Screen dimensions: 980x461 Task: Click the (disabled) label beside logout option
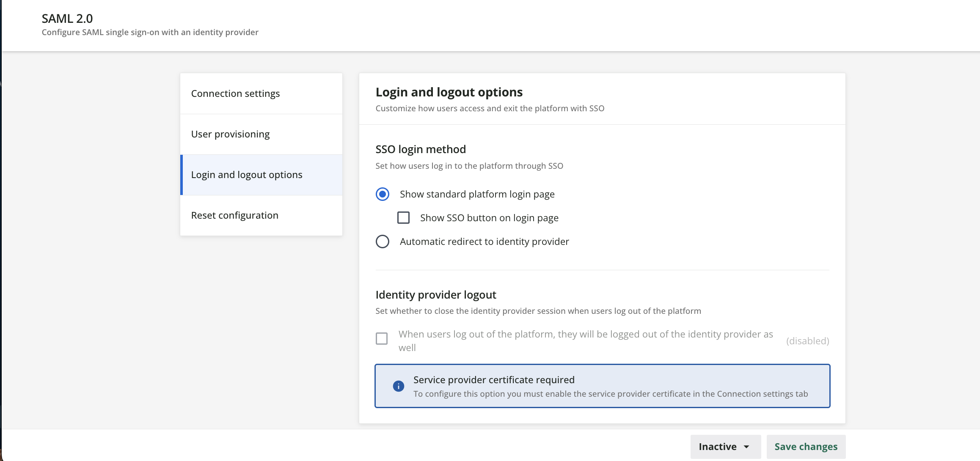pos(807,341)
